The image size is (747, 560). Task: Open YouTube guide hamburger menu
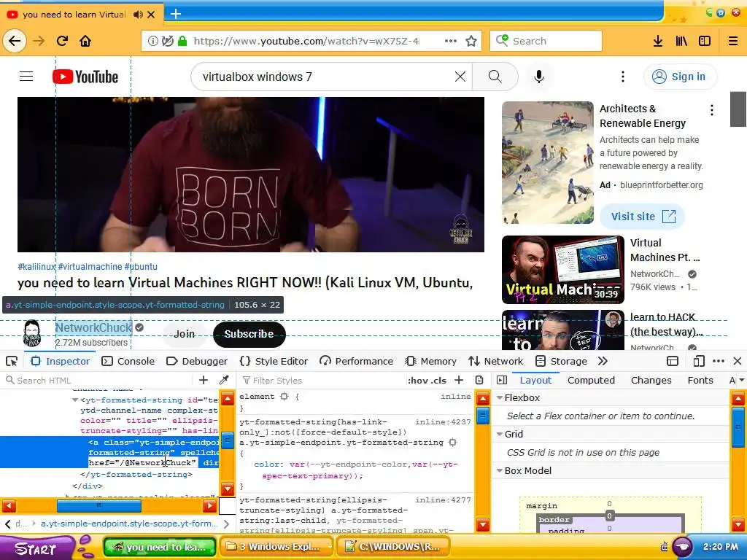point(26,76)
